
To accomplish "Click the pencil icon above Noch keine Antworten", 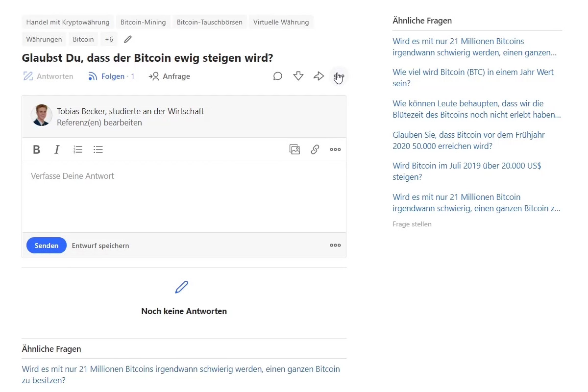I will point(182,287).
